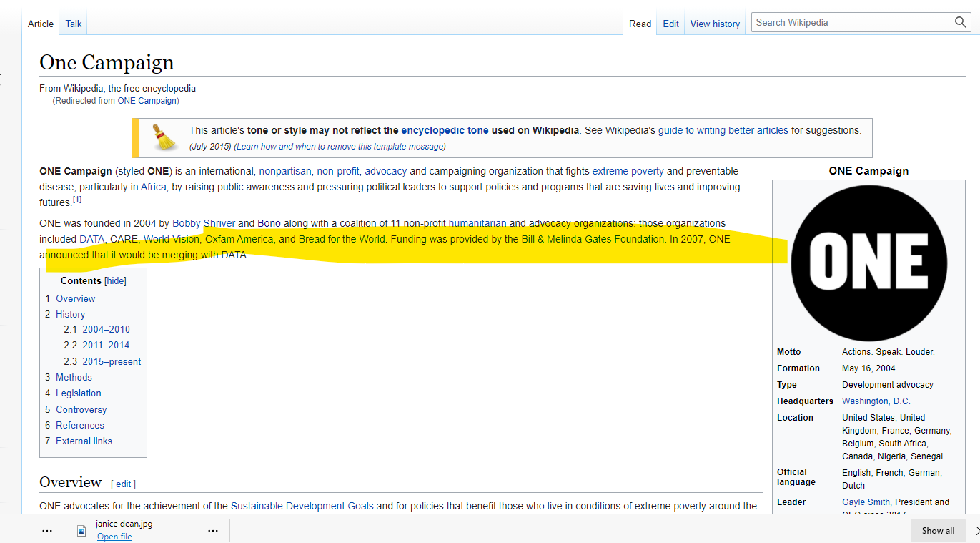Follow the 'ONE Campaign' redirect link
This screenshot has height=543, width=980.
click(x=147, y=101)
